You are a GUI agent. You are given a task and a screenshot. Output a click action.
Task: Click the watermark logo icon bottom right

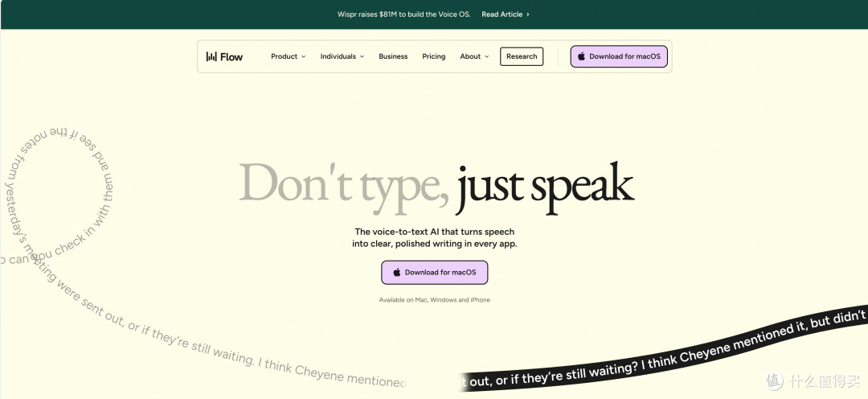[x=775, y=381]
